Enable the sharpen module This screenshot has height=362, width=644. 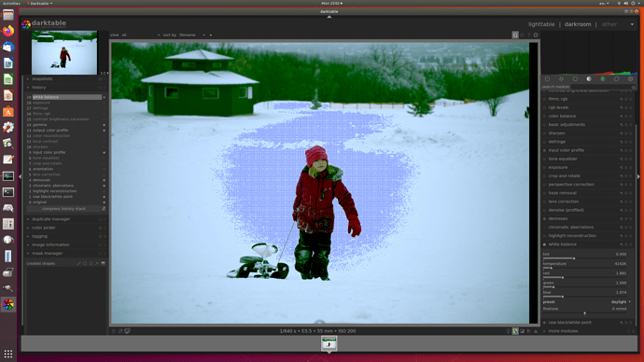pyautogui.click(x=545, y=133)
